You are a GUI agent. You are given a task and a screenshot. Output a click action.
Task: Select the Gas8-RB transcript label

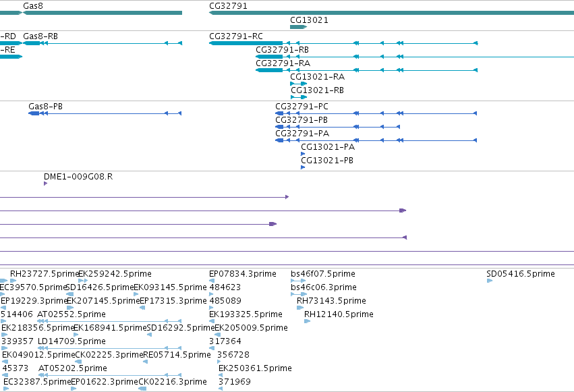40,36
